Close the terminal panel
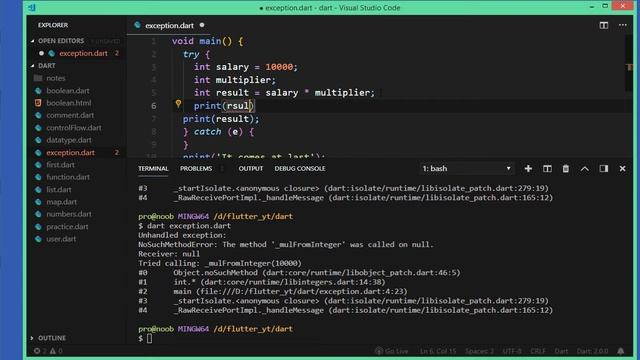Image resolution: width=640 pixels, height=360 pixels. tap(622, 169)
